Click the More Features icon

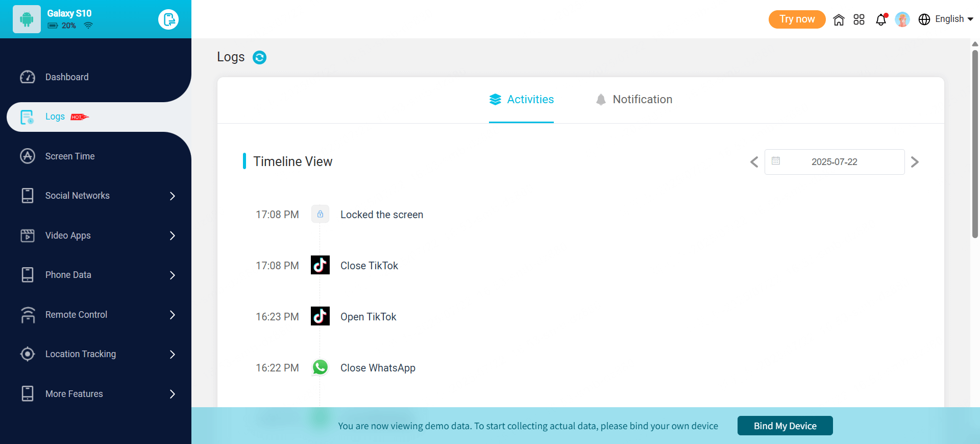[x=28, y=394]
